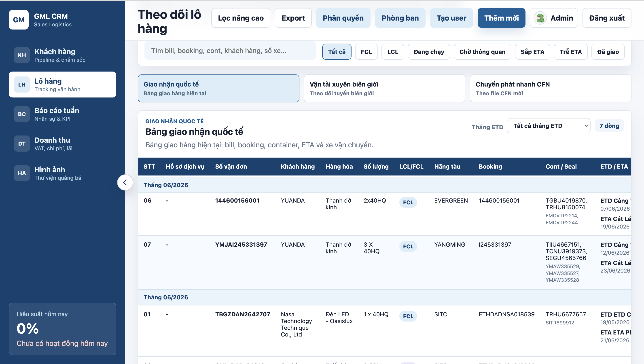The width and height of the screenshot is (644, 364).
Task: Click the DT sidebar icon
Action: (x=22, y=144)
